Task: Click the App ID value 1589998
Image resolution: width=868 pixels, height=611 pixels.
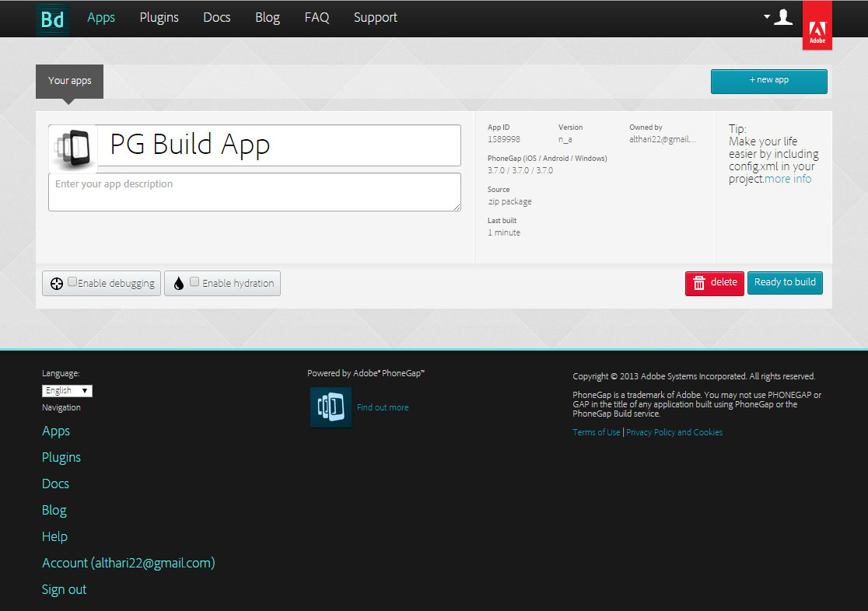Action: coord(504,139)
